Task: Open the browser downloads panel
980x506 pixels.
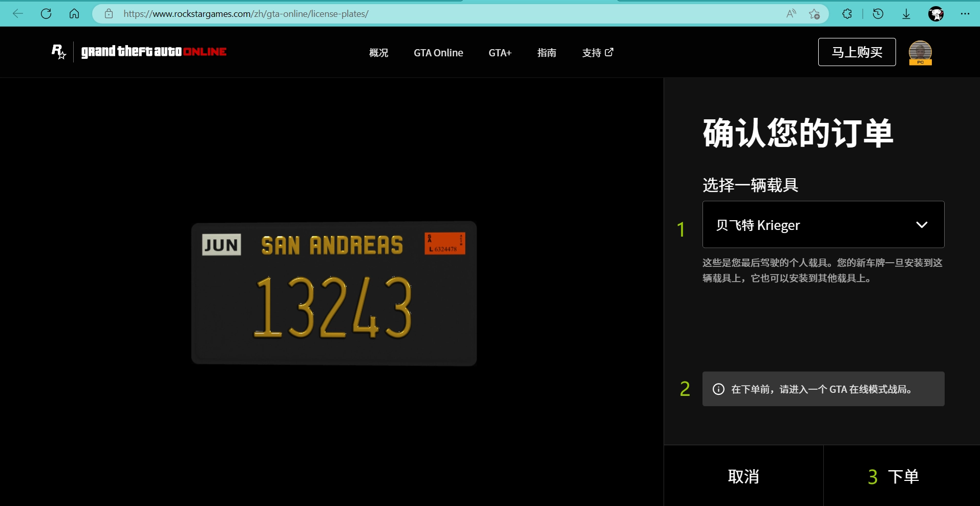Action: tap(906, 14)
